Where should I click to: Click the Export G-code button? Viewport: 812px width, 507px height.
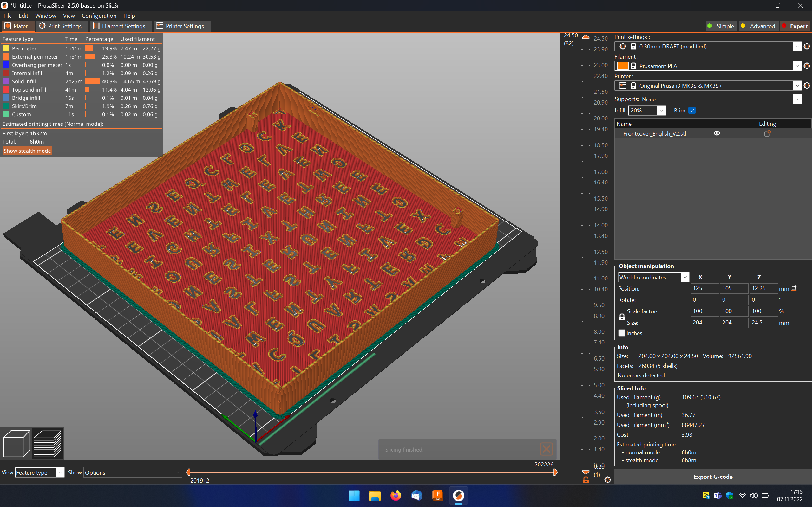[713, 477]
